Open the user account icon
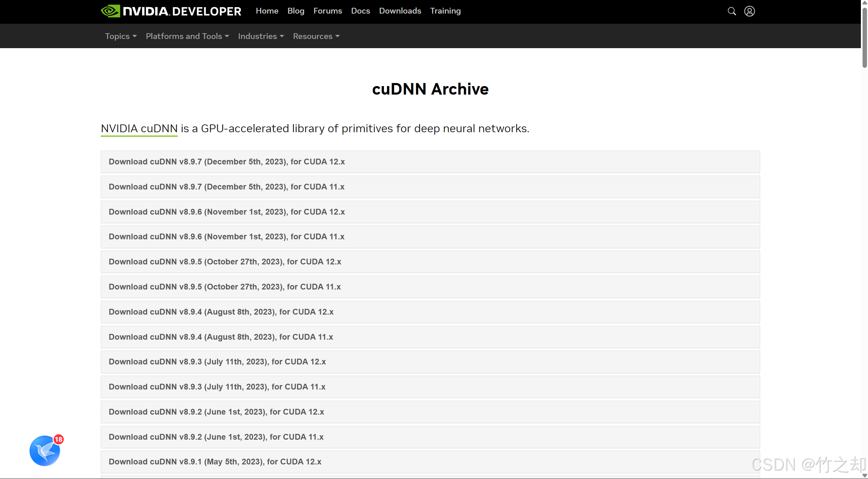Viewport: 868px width, 479px height. (x=749, y=11)
